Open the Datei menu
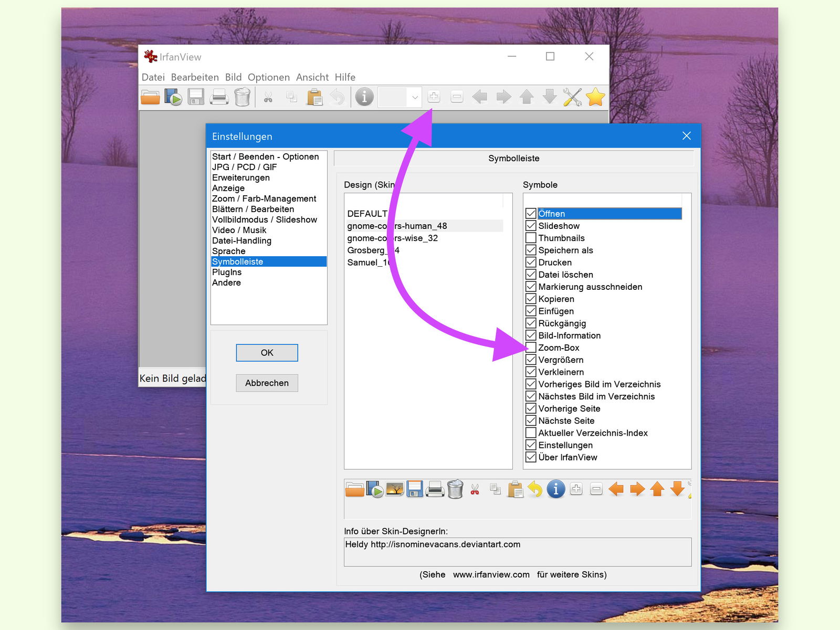840x630 pixels. 153,77
